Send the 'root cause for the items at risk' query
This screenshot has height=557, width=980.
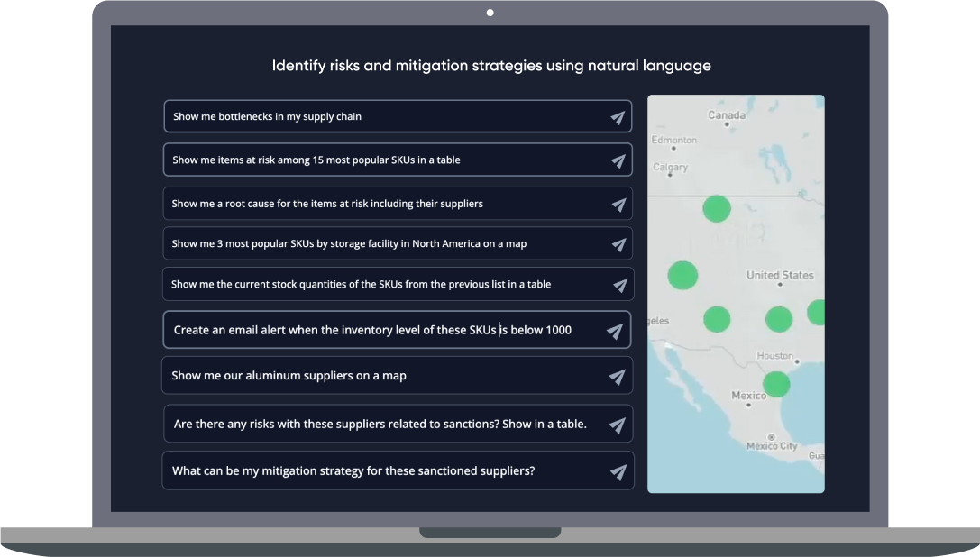(618, 205)
